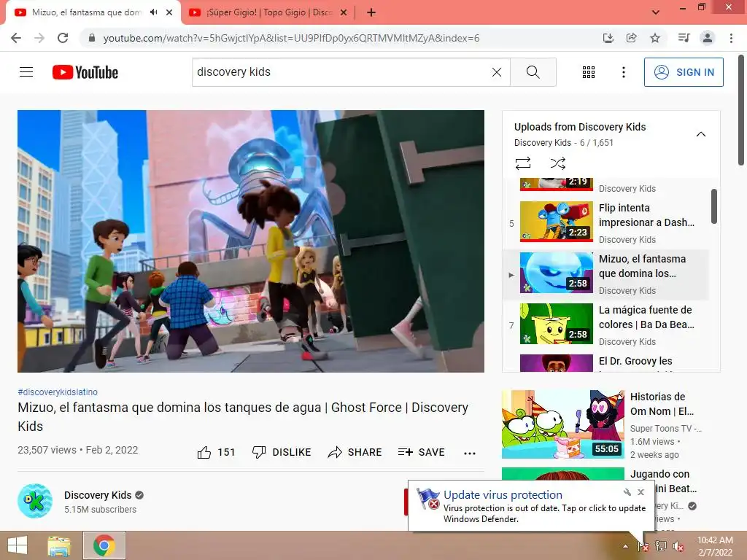Go forward with browser forward arrow
The image size is (747, 560).
[39, 38]
